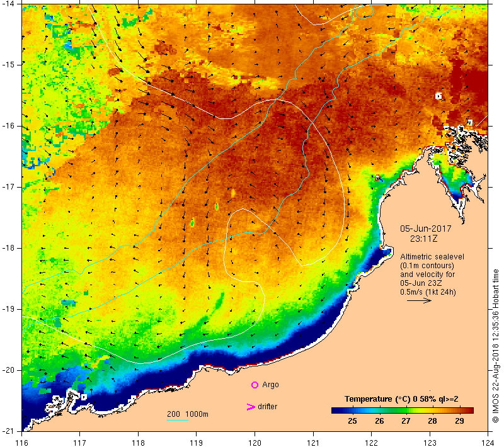The height and width of the screenshot is (447, 504).
Task: Click the magenta drifter arrow legend symbol
Action: click(x=250, y=407)
